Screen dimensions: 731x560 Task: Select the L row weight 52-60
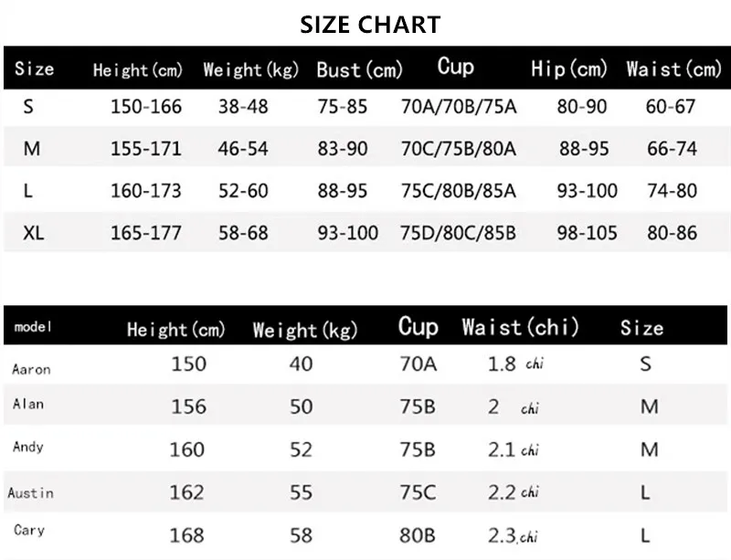click(x=243, y=191)
